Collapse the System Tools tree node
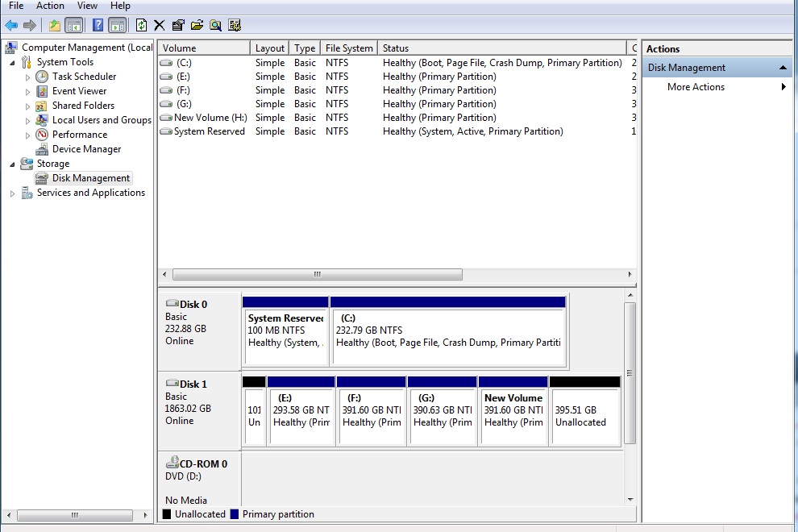 (12, 63)
